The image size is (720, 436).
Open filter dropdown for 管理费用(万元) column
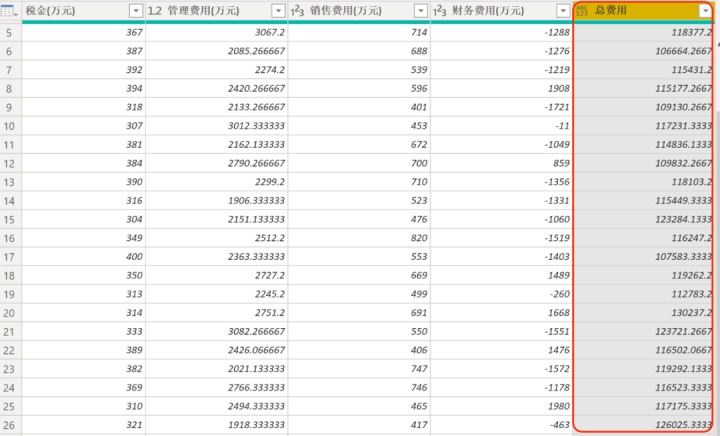278,11
